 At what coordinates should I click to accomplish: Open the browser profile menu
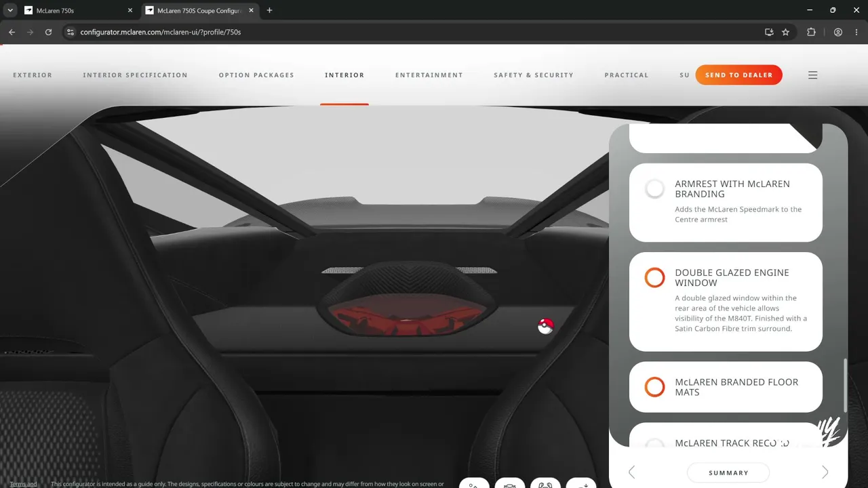838,32
